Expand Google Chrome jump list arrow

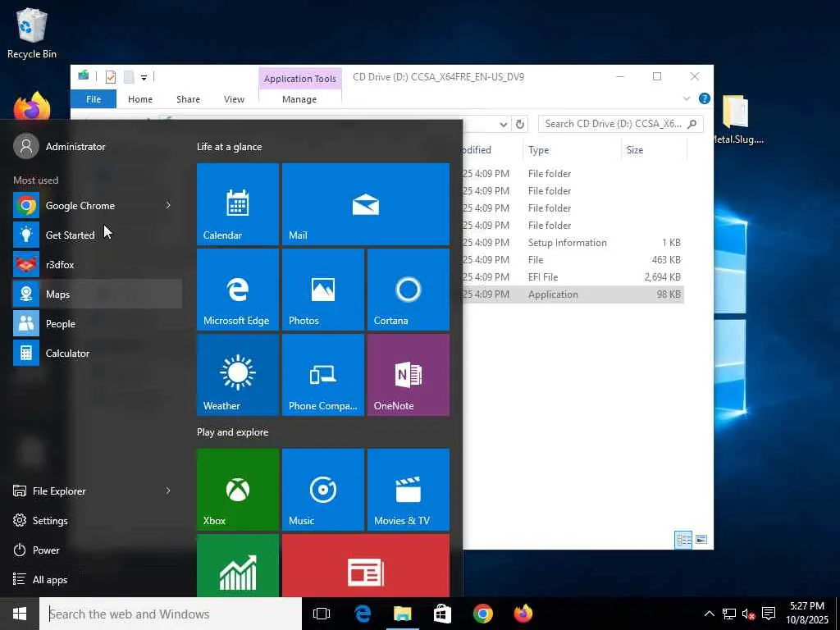coord(168,205)
